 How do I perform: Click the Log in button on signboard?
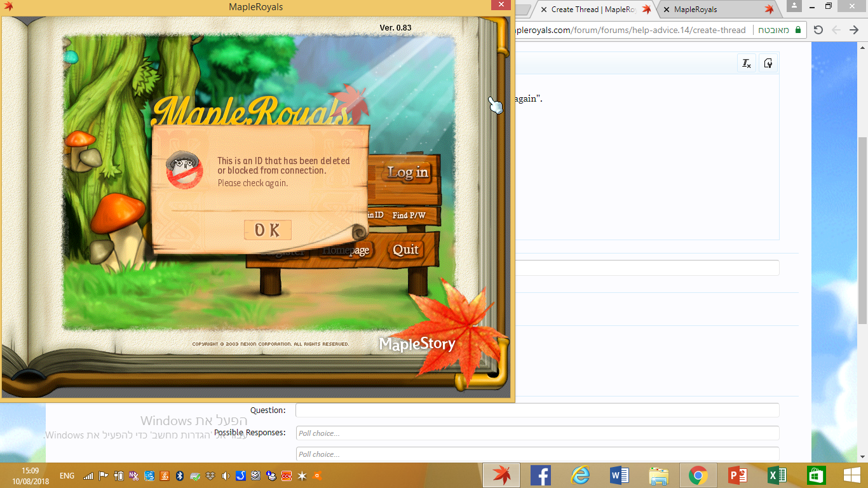(x=408, y=172)
